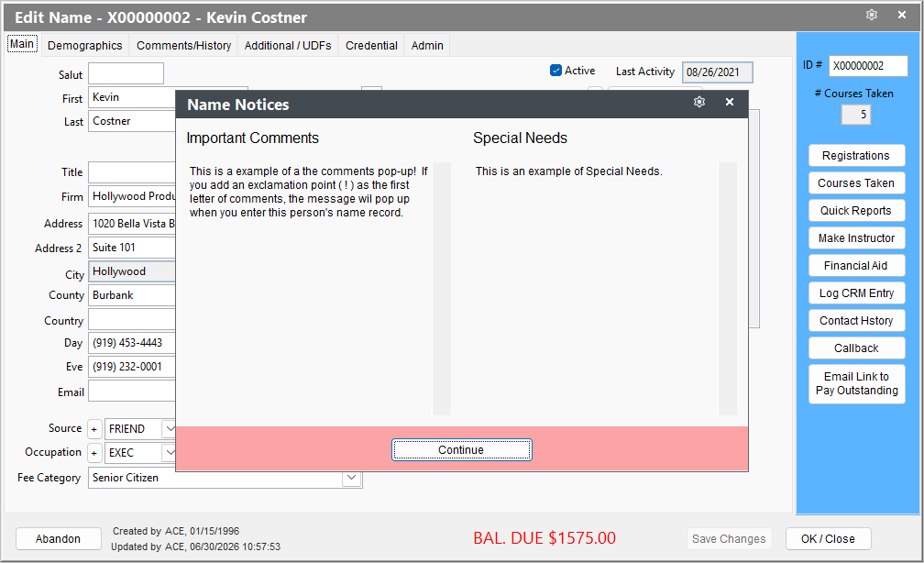The image size is (924, 563).
Task: Switch to the Main tab
Action: (22, 44)
